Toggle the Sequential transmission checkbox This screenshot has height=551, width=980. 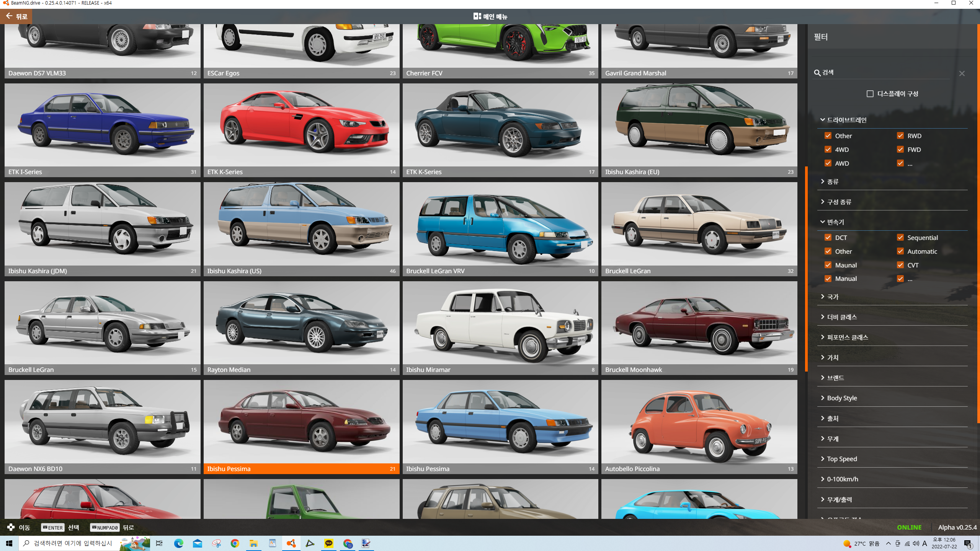click(900, 238)
